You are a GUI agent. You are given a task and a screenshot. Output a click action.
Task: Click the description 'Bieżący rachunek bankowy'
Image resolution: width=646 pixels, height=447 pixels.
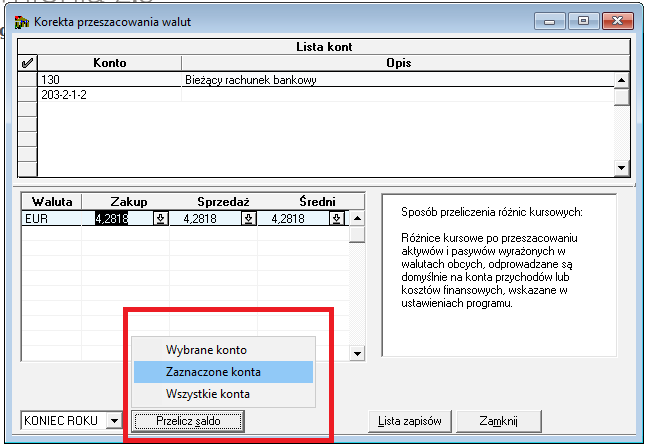[250, 80]
